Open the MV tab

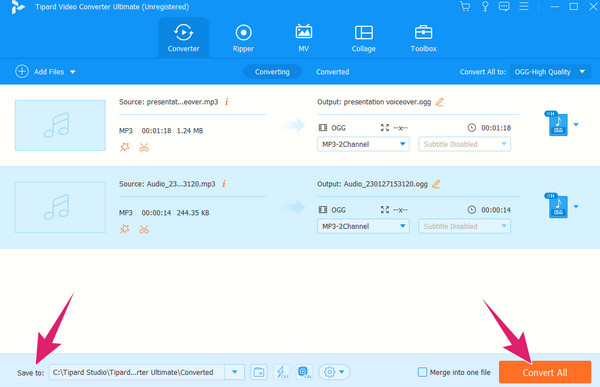(x=303, y=38)
